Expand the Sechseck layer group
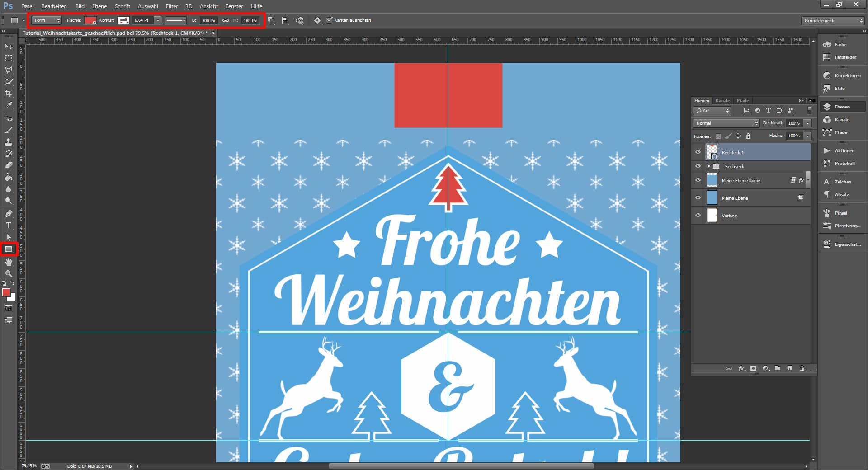868x470 pixels. [x=709, y=166]
